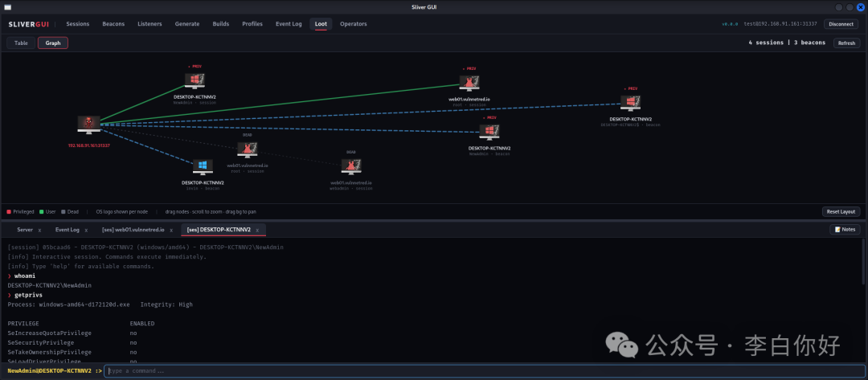Select the DESKTOP-KCTNNV2$ beacon node
The height and width of the screenshot is (380, 868).
630,103
